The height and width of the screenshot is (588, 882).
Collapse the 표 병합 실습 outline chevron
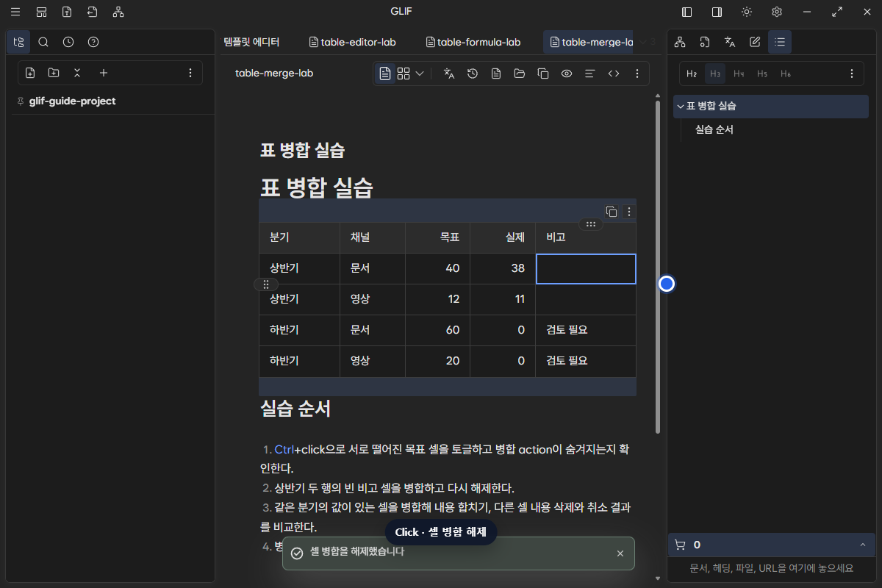coord(680,106)
